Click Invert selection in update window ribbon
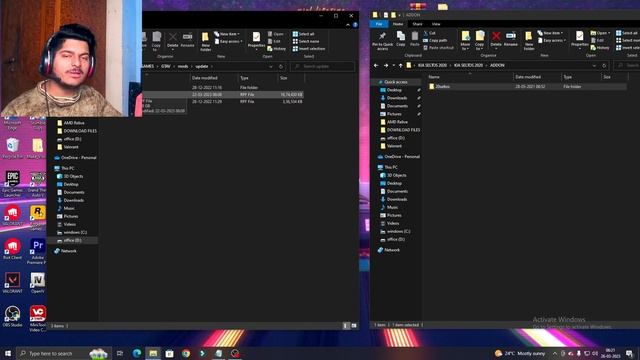This screenshot has height=360, width=640. (x=309, y=49)
